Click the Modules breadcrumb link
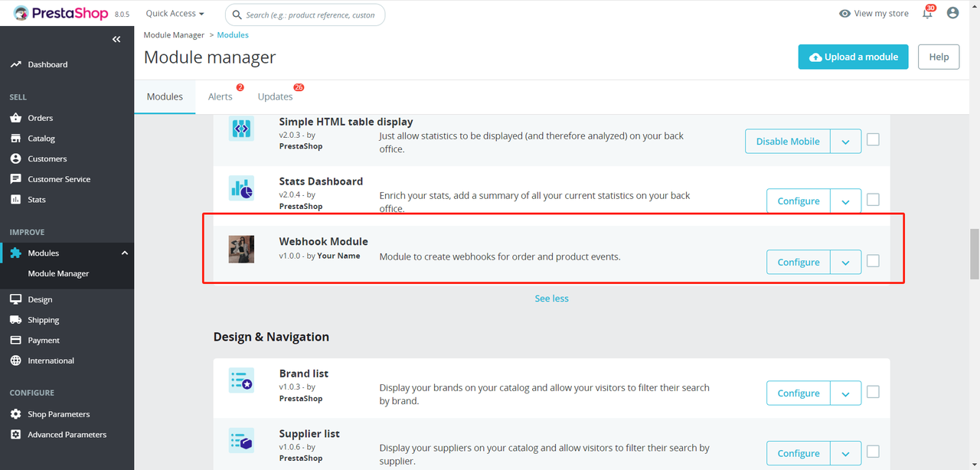 [233, 35]
